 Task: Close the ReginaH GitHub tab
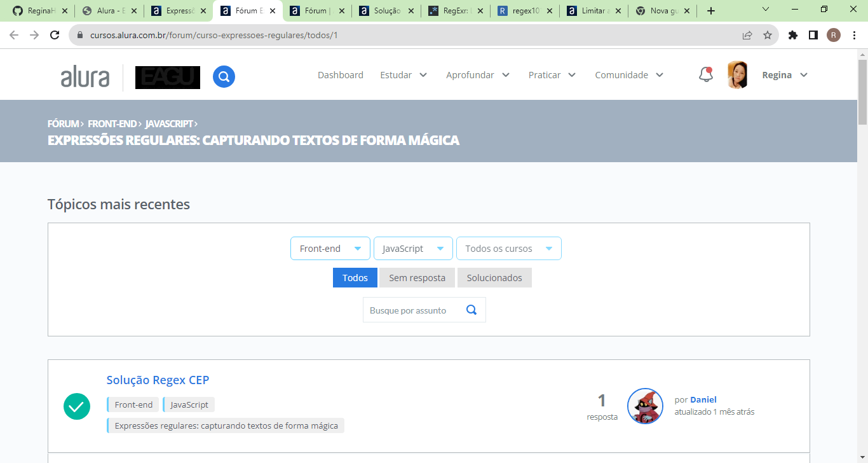tap(64, 11)
